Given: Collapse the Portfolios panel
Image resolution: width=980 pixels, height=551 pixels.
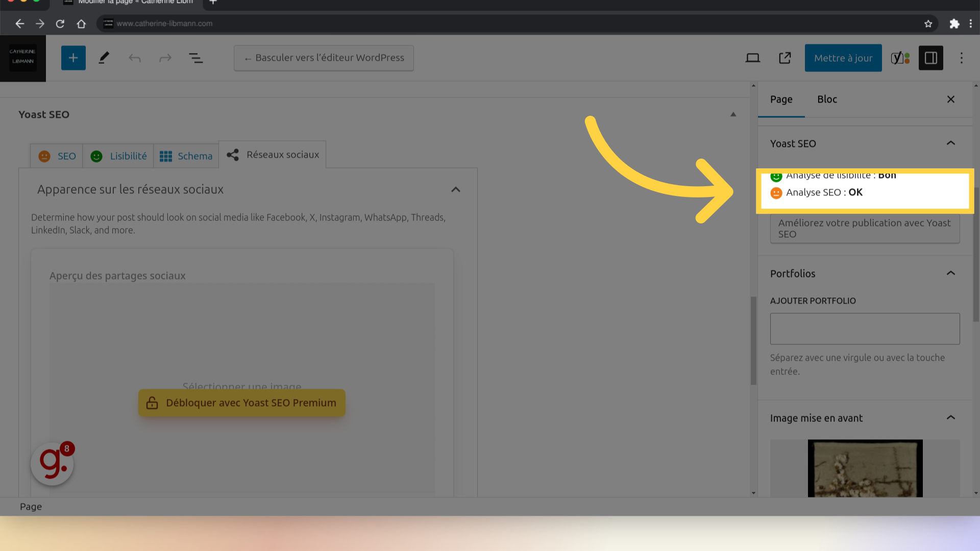Looking at the screenshot, I should click(951, 273).
